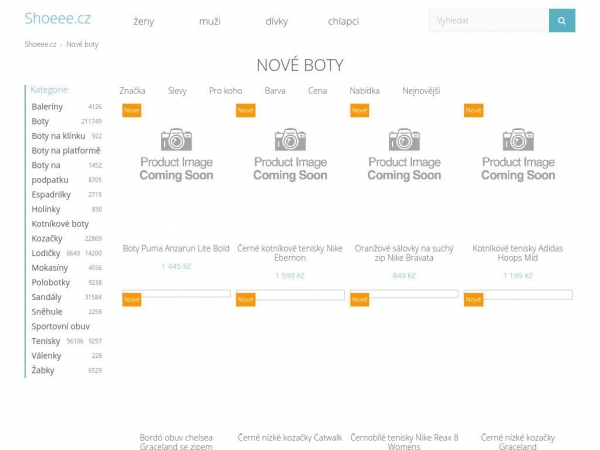Open the Adidas Hoops Mid image placeholder

518,155
